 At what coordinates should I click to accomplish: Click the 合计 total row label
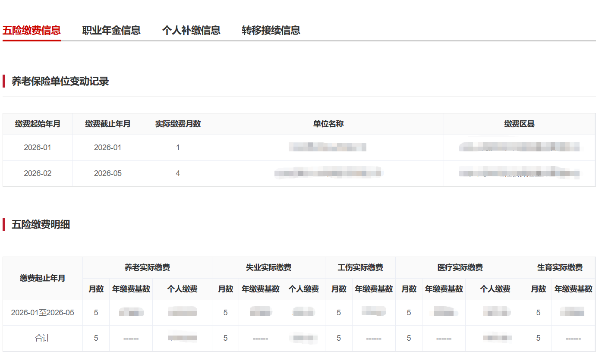[43, 339]
